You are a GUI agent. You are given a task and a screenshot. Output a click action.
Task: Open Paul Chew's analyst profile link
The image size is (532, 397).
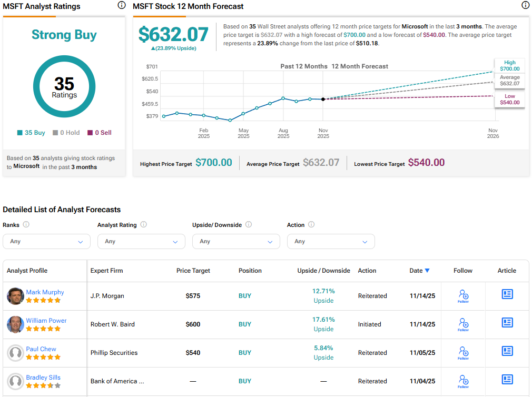coord(41,349)
